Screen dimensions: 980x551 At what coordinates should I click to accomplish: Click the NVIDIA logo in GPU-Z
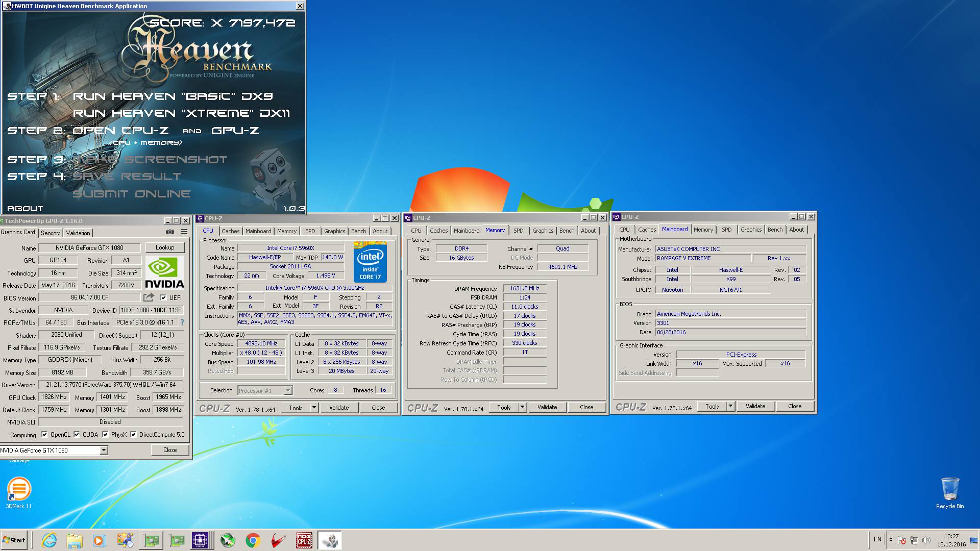tap(164, 273)
